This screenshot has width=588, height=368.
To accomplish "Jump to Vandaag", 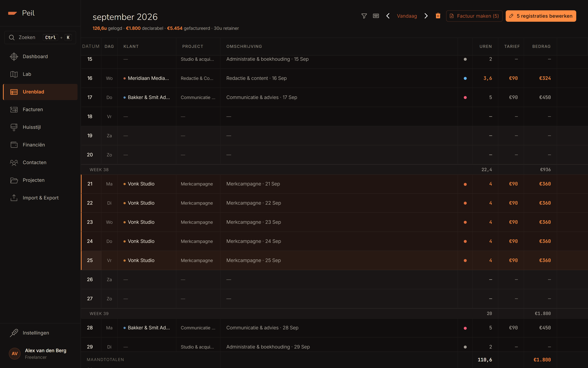I will coord(407,16).
